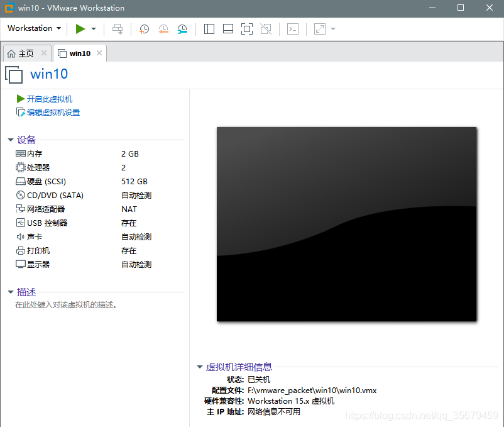Open the console view icon
This screenshot has height=427, width=504.
pos(293,29)
